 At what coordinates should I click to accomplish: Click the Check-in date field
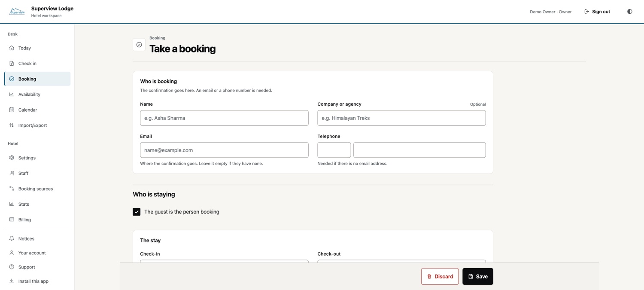pos(224,261)
